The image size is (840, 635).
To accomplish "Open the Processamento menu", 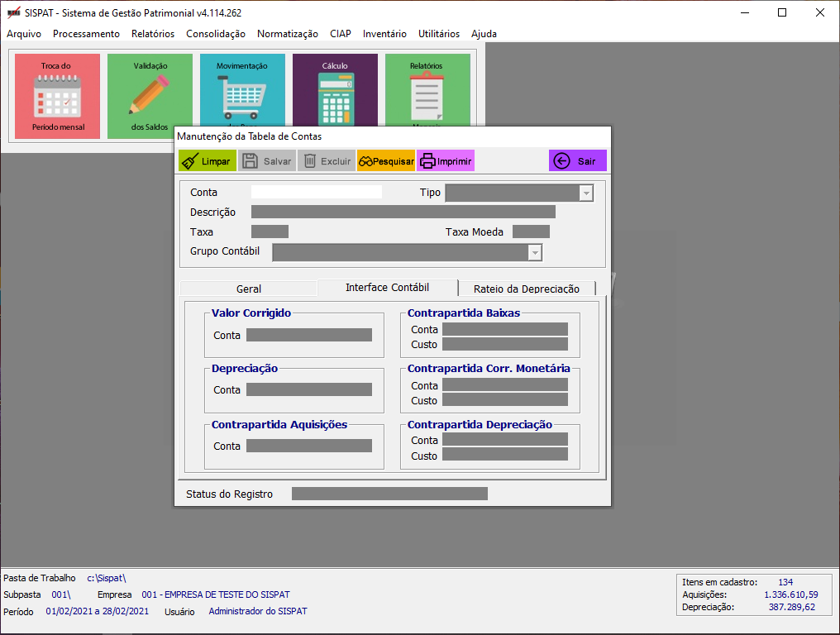I will point(86,34).
